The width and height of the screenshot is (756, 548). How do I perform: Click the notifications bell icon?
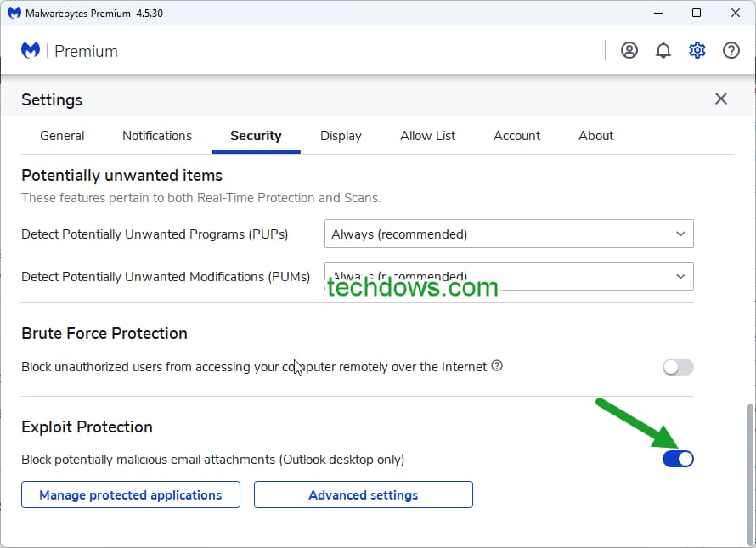pos(663,50)
